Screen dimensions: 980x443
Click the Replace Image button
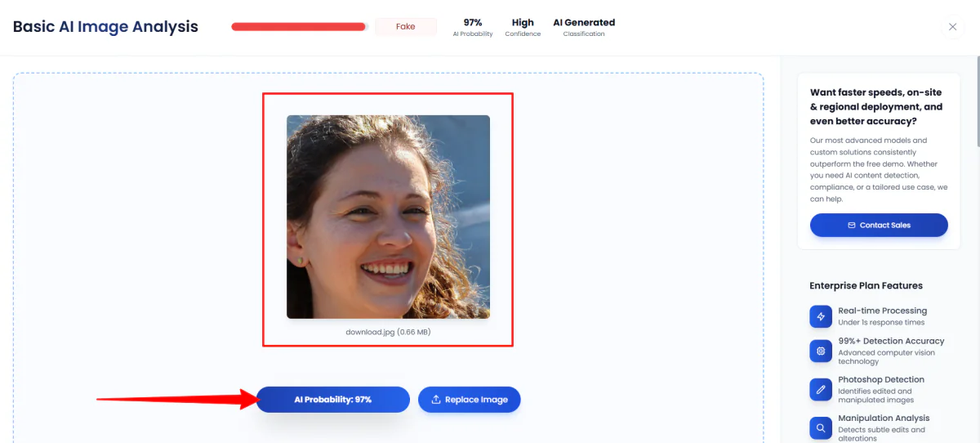coord(470,400)
